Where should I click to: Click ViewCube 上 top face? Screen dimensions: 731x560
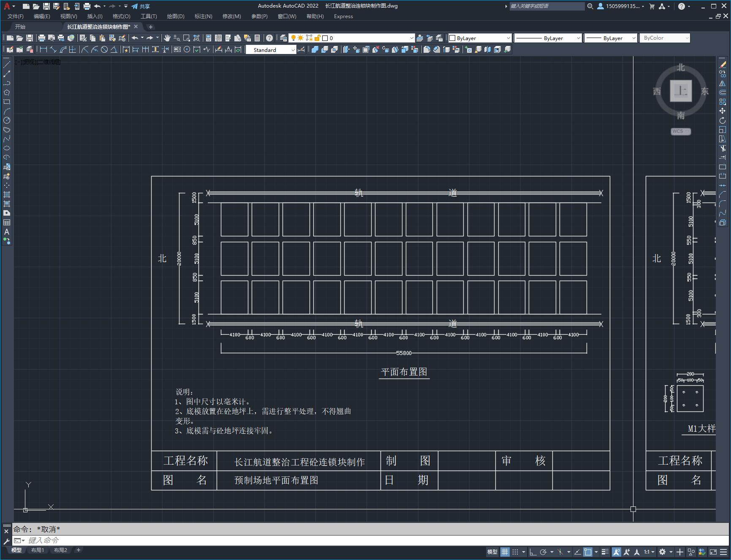tap(681, 91)
